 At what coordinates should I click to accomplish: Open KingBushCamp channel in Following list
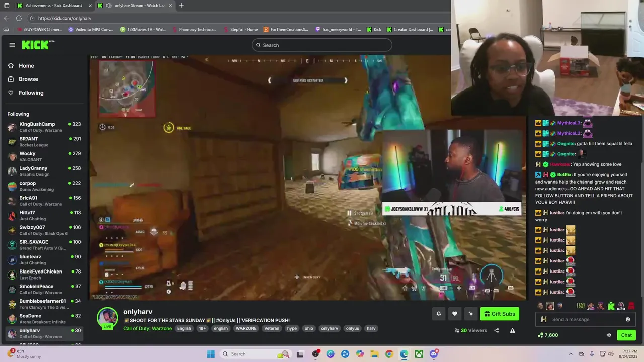pos(44,127)
